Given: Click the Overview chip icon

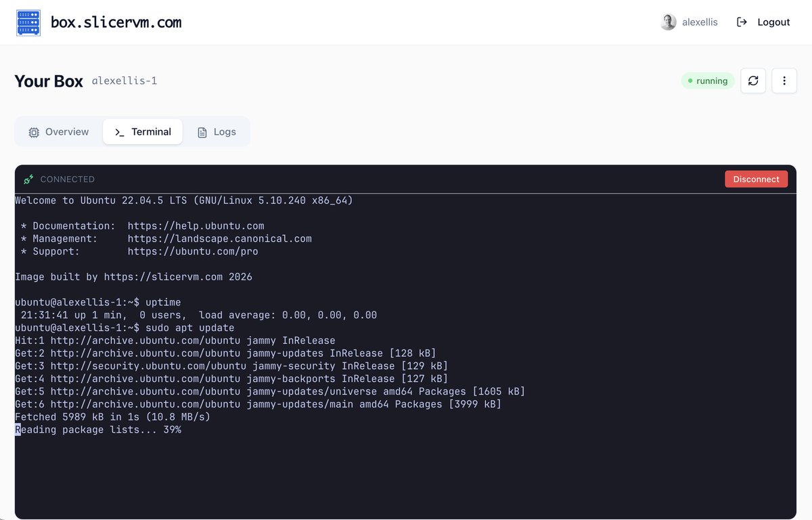Looking at the screenshot, I should pos(34,133).
